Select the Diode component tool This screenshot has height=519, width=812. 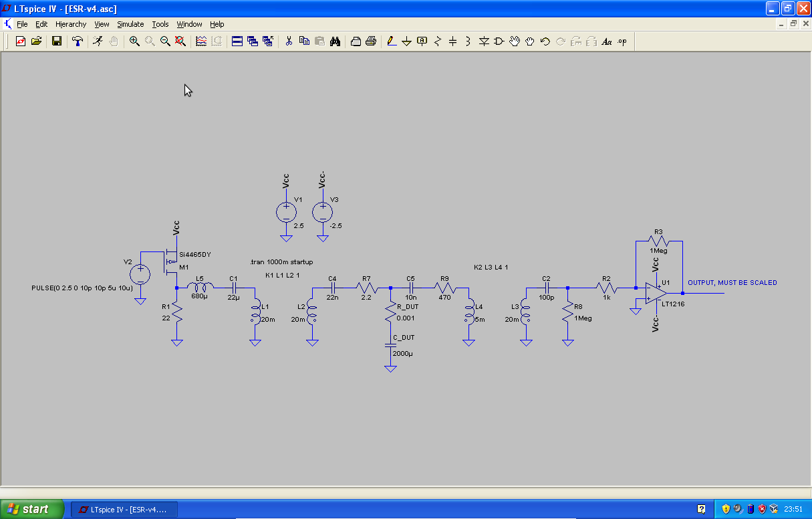(484, 41)
